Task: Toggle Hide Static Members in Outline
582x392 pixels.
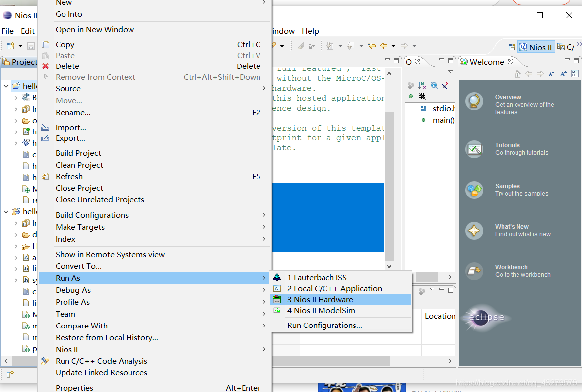Action: point(445,86)
